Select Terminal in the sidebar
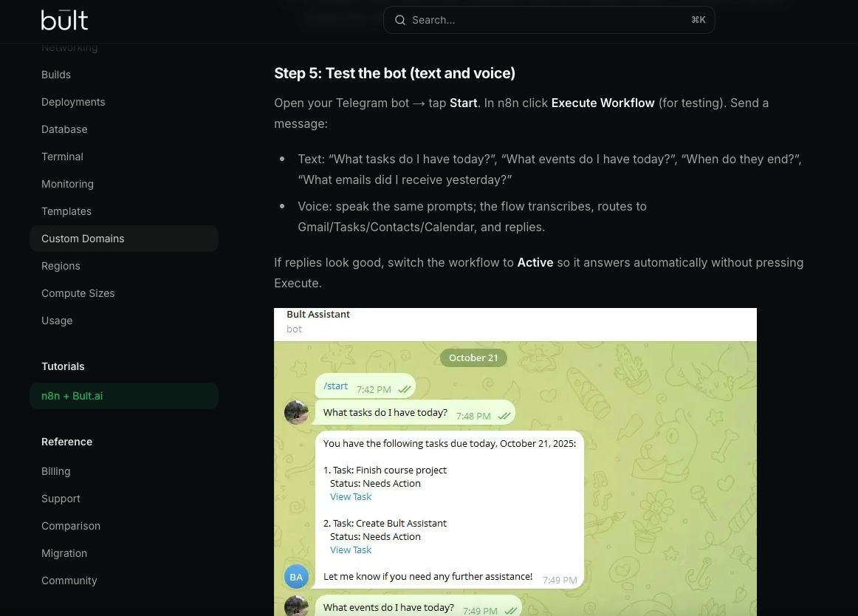The height and width of the screenshot is (616, 858). 62,156
